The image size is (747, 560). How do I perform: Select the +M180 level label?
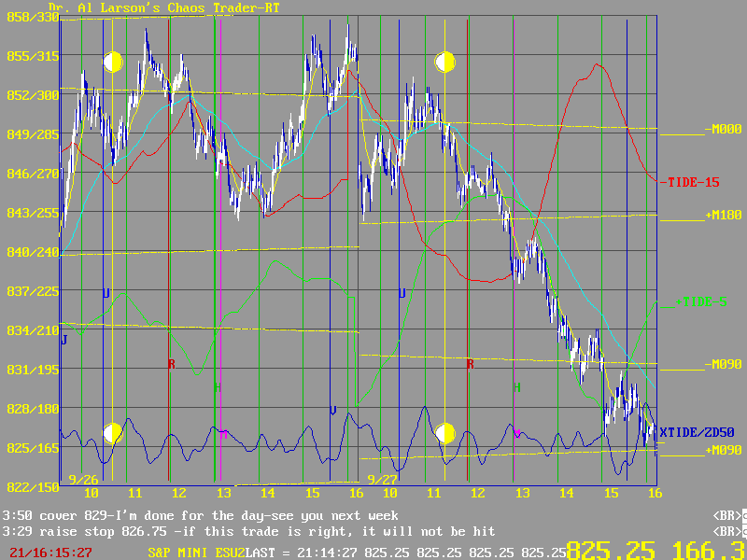(x=723, y=215)
